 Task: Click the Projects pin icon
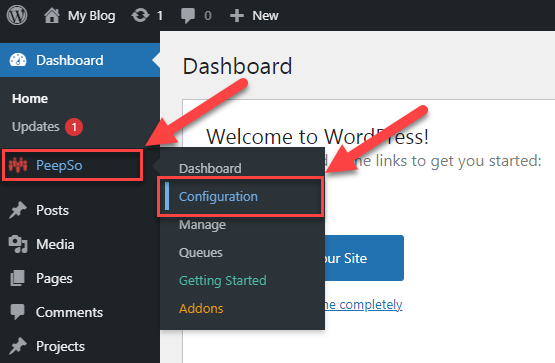point(18,346)
